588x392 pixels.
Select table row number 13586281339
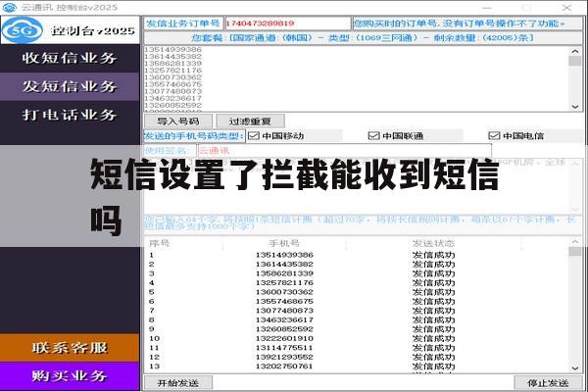click(284, 273)
